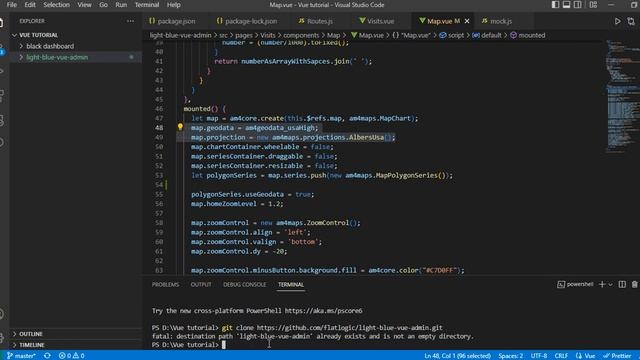Image resolution: width=640 pixels, height=360 pixels.
Task: Open the Help menu
Action: [173, 5]
